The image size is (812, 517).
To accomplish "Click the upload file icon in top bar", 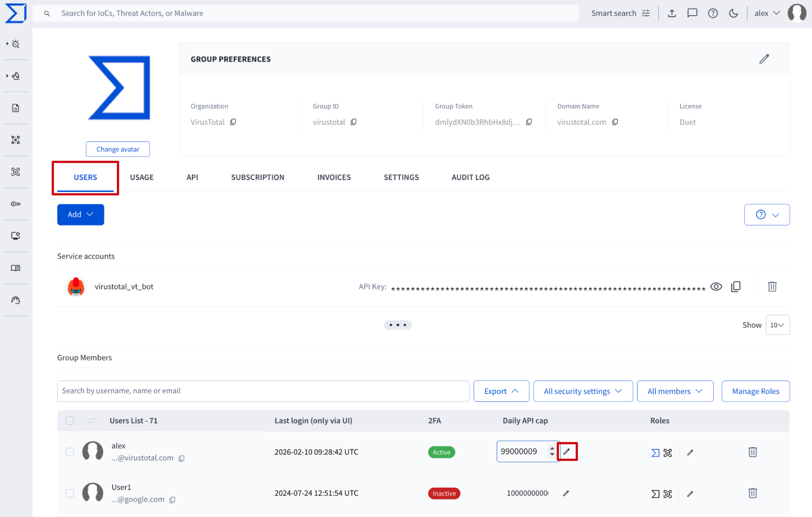I will [672, 13].
